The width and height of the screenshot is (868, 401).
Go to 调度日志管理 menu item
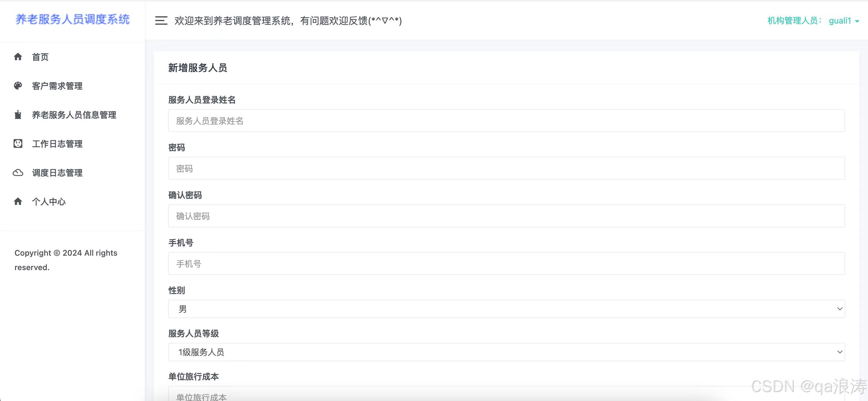coord(57,173)
